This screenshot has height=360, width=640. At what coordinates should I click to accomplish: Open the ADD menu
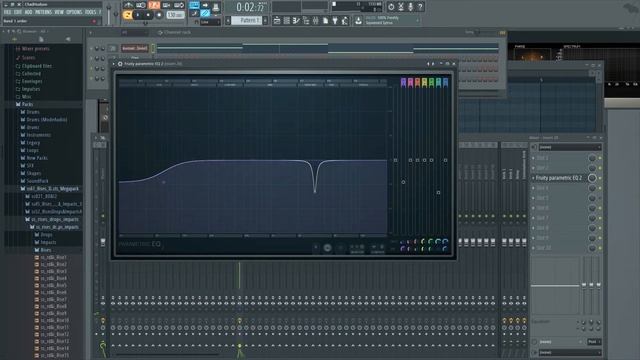pyautogui.click(x=29, y=12)
